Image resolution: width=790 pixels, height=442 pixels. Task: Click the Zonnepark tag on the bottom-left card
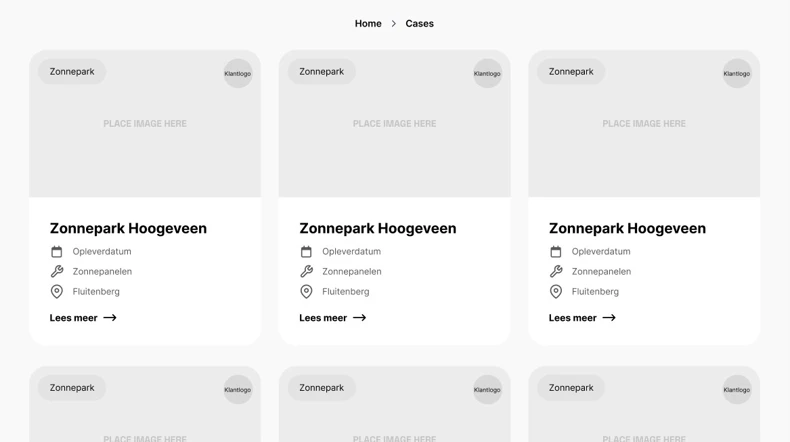pos(72,388)
